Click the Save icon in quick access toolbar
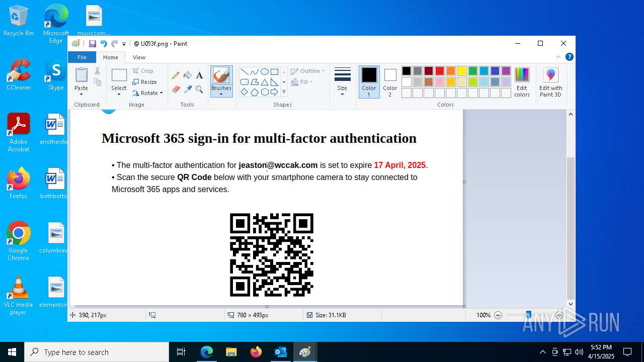 click(93, 44)
